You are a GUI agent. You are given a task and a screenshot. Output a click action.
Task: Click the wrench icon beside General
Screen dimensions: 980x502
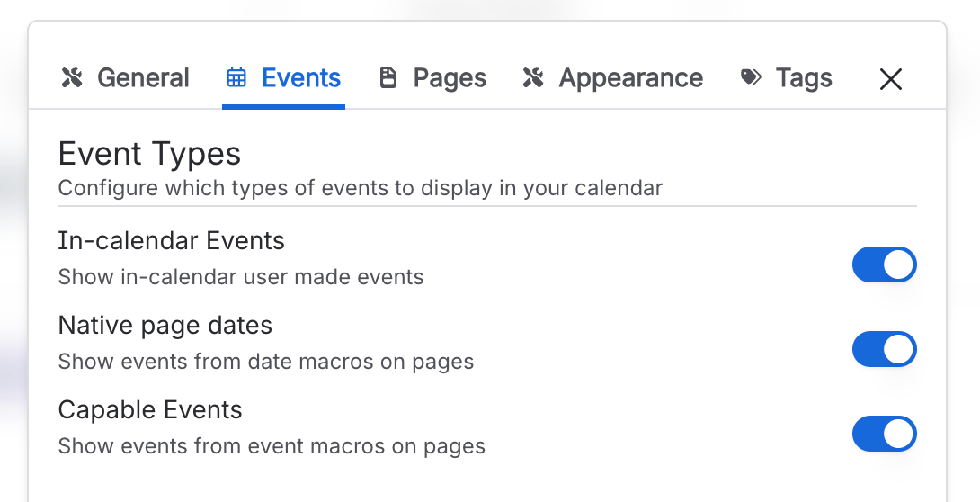(x=72, y=78)
